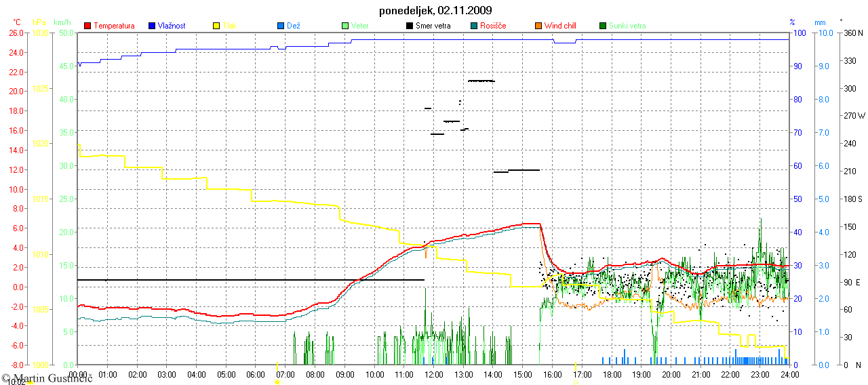Click the blue Vlažnost legend square
The height and width of the screenshot is (385, 868).
[x=151, y=26]
